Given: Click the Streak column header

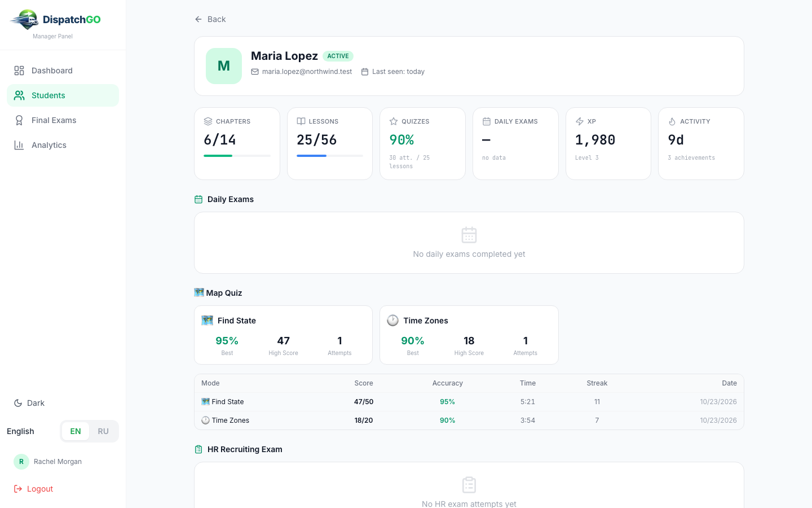Looking at the screenshot, I should coord(597,383).
